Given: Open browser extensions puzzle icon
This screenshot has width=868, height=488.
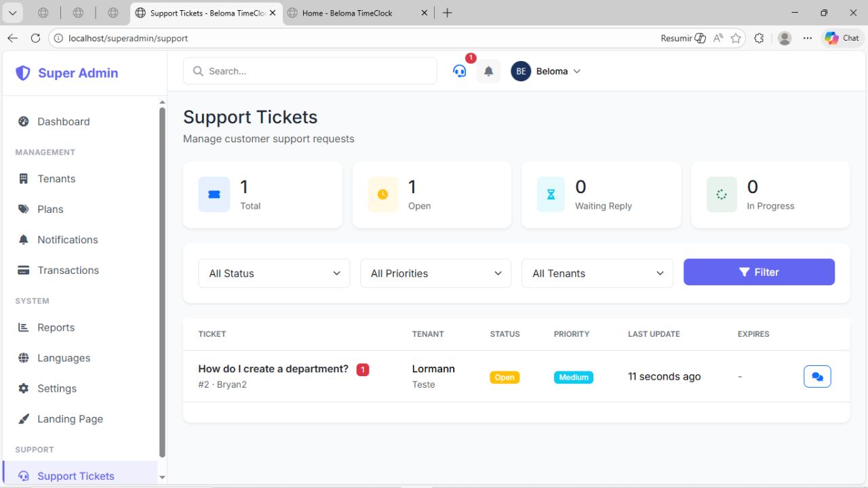Looking at the screenshot, I should pyautogui.click(x=759, y=39).
